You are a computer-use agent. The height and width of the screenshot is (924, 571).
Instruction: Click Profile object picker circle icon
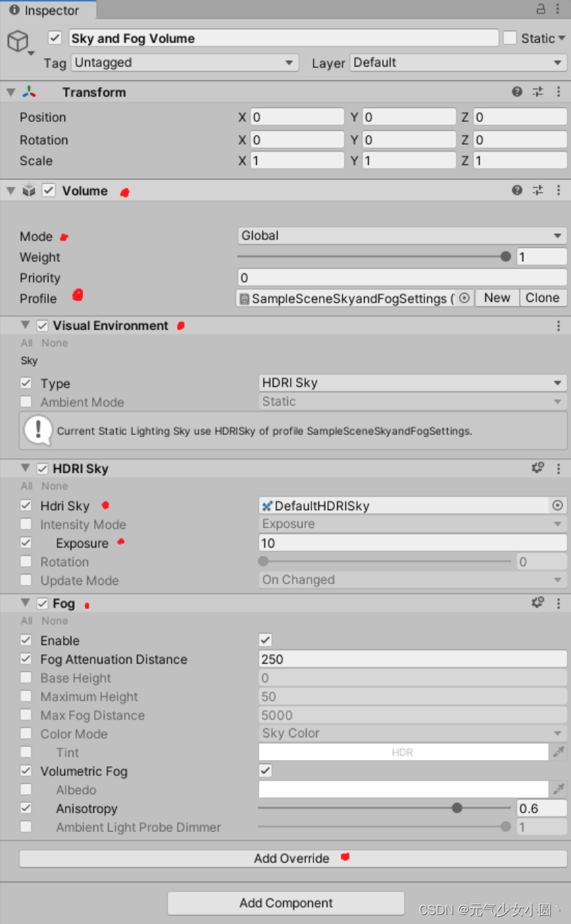point(464,298)
